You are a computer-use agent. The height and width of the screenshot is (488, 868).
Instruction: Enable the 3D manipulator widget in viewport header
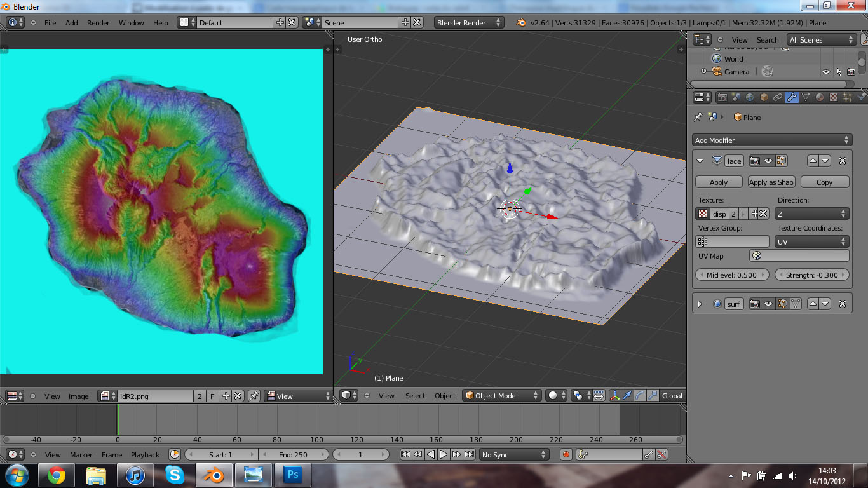614,395
